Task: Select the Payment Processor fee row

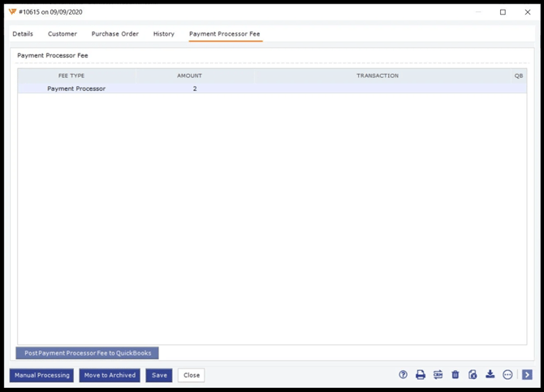Action: click(x=76, y=88)
